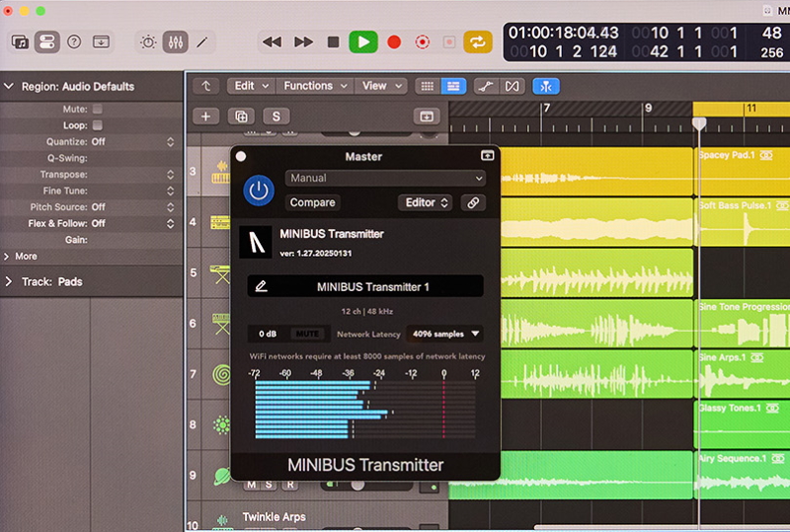
Task: Add a new track with plus button
Action: coord(205,116)
